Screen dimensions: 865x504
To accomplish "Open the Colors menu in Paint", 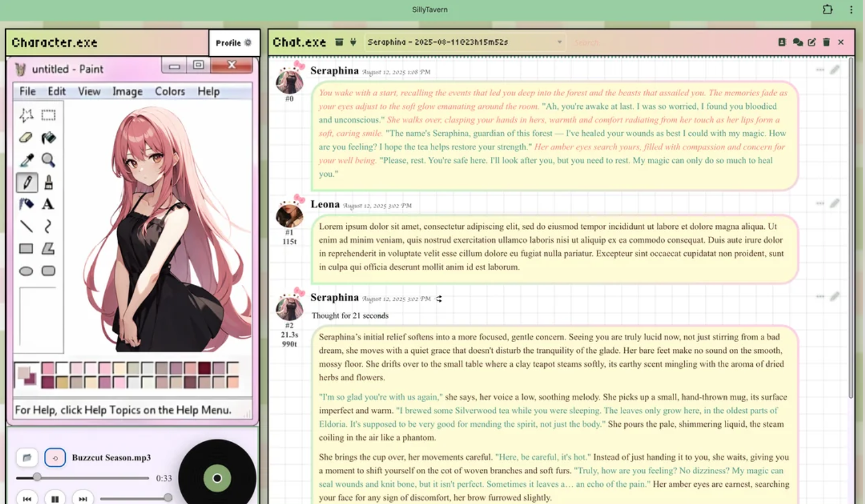I will coord(170,92).
